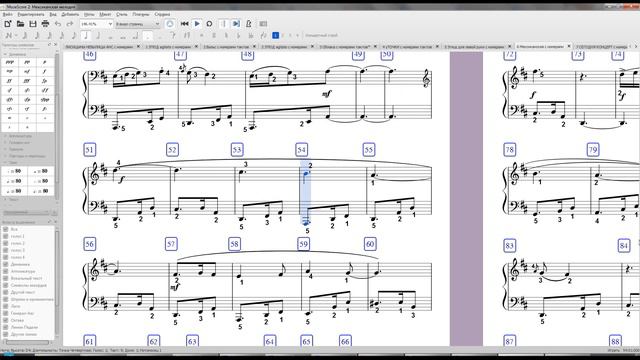This screenshot has height=360, width=640.
Task: Start playback with the Play button
Action: (197, 24)
